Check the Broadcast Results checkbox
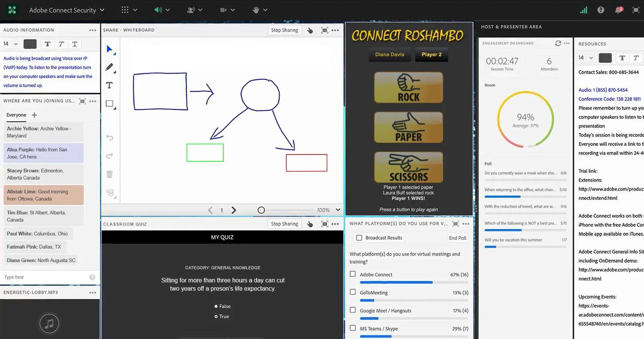 [x=359, y=238]
